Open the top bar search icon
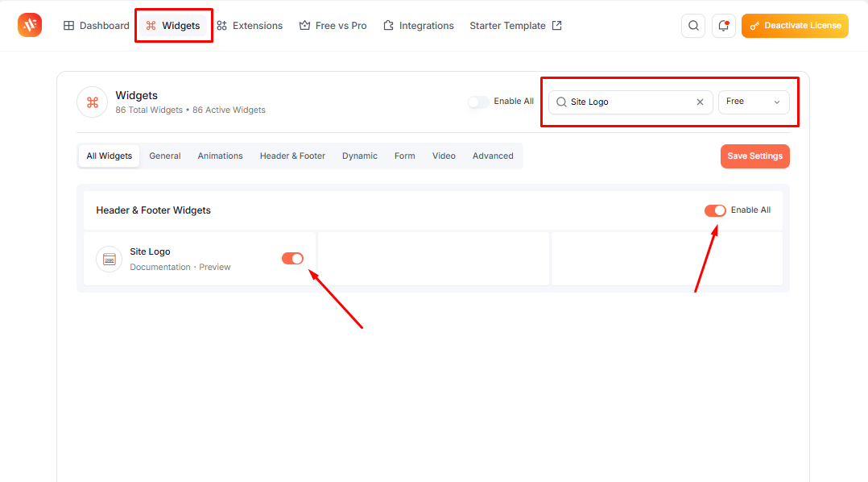Viewport: 868px width, 482px height. click(x=693, y=26)
